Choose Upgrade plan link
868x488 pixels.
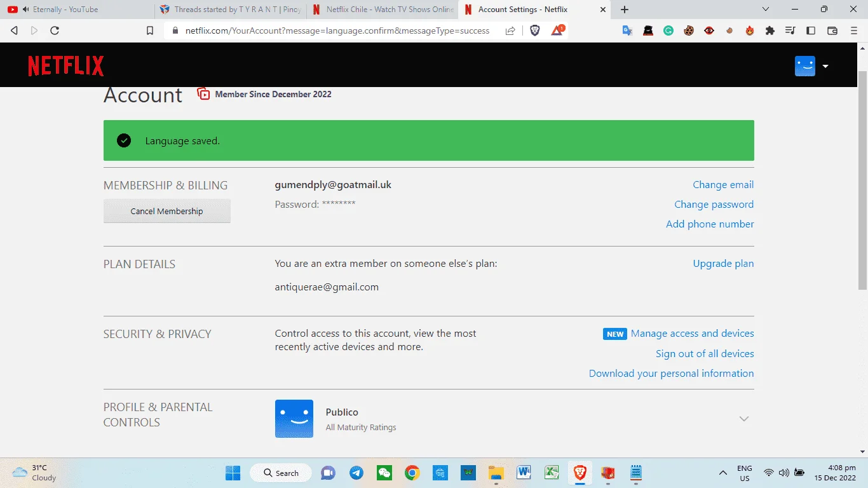723,264
